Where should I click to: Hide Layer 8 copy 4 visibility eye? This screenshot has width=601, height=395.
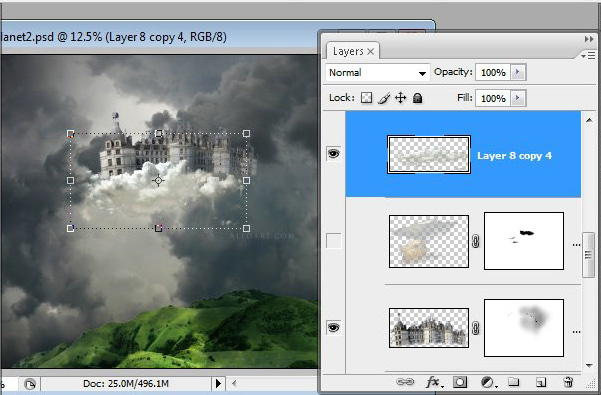[334, 154]
